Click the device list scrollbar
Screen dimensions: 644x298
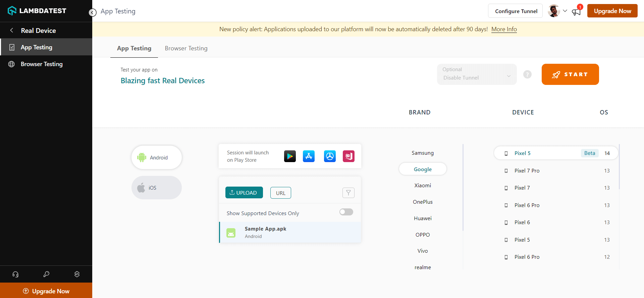(x=619, y=166)
